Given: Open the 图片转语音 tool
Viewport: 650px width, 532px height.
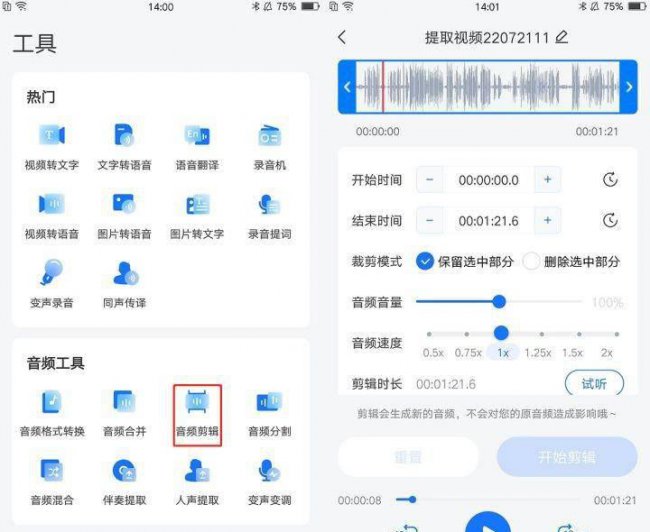Looking at the screenshot, I should (x=124, y=216).
